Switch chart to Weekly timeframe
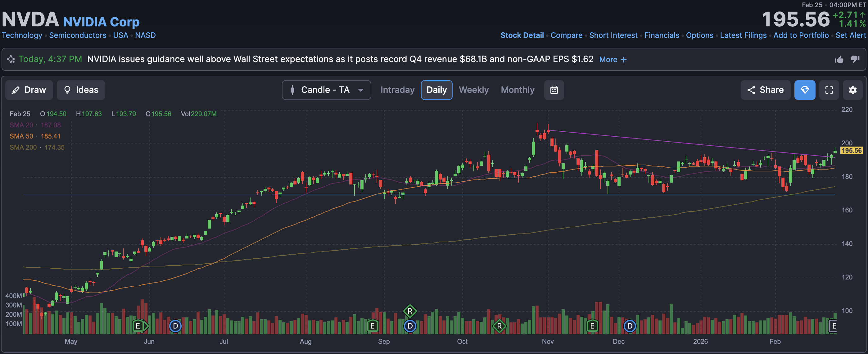This screenshot has width=868, height=354. [x=473, y=90]
